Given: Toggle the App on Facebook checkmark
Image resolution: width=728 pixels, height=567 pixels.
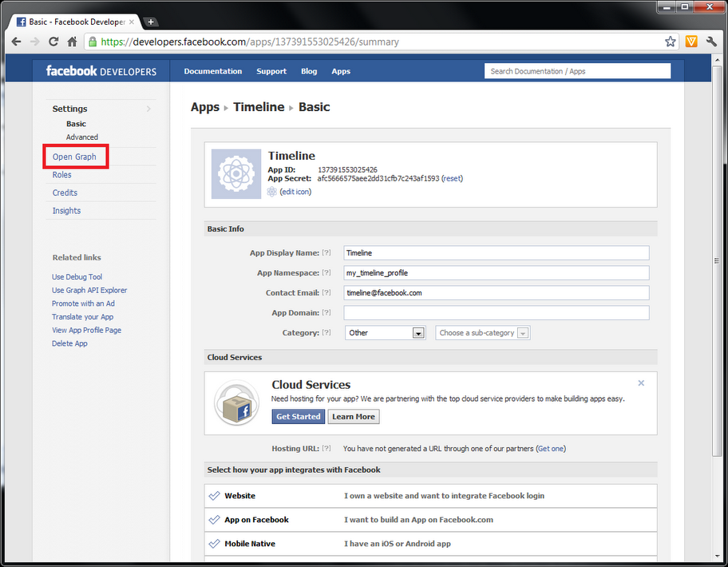Looking at the screenshot, I should (214, 520).
